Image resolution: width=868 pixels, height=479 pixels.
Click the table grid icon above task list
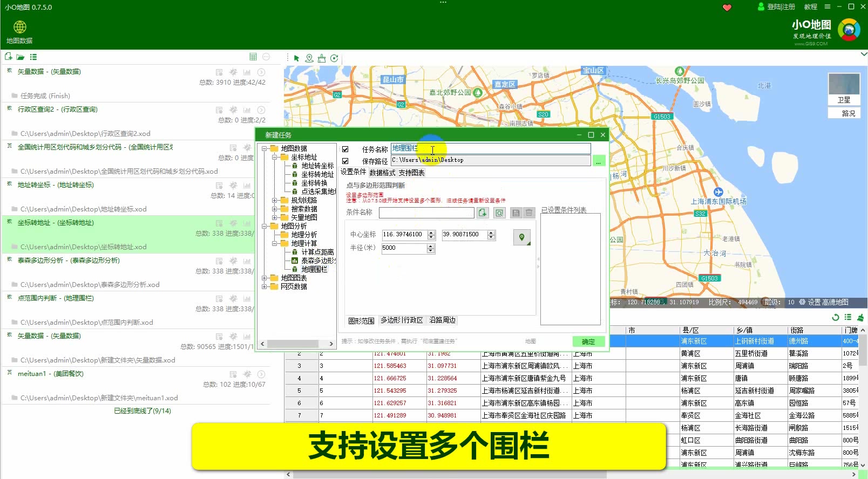pyautogui.click(x=253, y=57)
